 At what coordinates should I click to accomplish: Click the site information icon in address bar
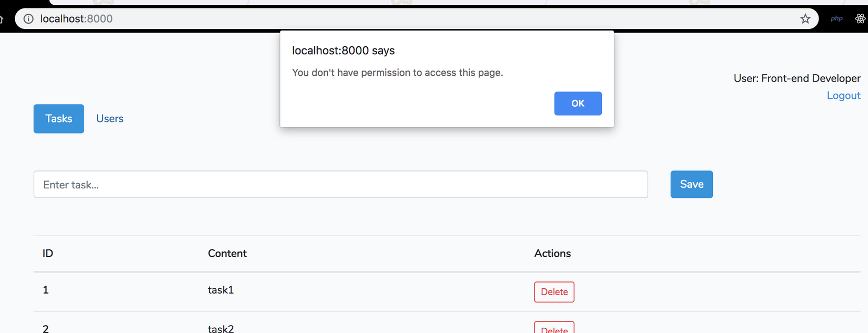coord(28,19)
